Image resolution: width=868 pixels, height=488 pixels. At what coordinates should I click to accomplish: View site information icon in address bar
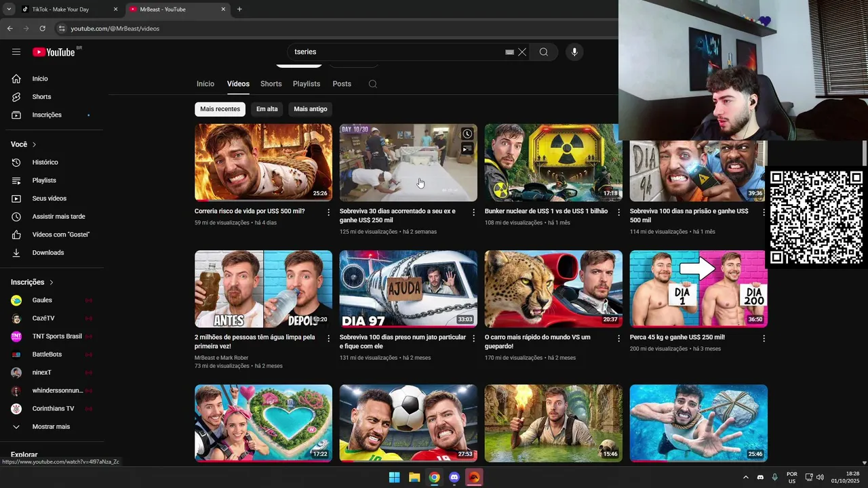point(62,28)
